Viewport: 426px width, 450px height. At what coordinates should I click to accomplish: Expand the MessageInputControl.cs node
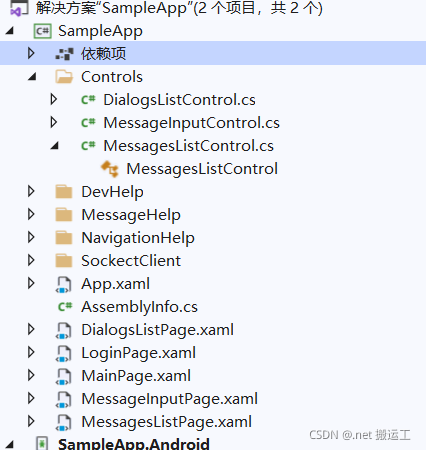coord(53,122)
